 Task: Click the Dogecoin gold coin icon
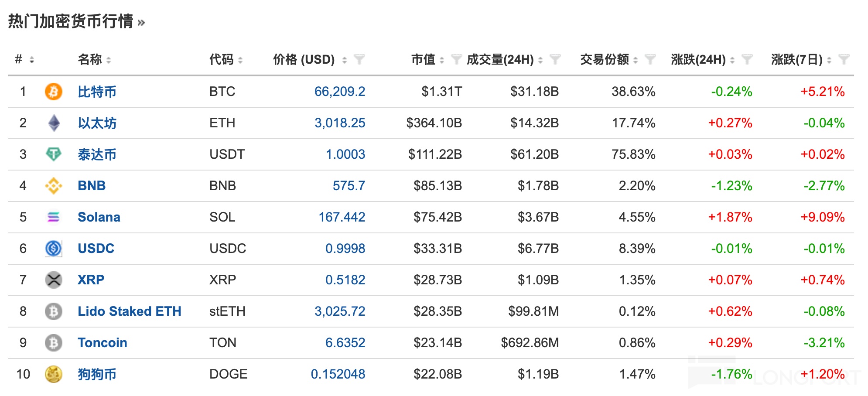pyautogui.click(x=54, y=374)
